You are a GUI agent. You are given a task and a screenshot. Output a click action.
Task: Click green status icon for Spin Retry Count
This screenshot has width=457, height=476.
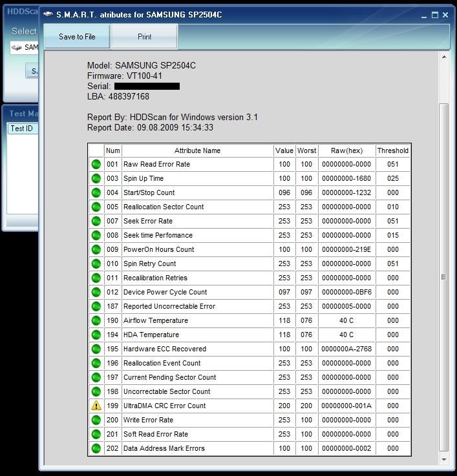click(96, 264)
